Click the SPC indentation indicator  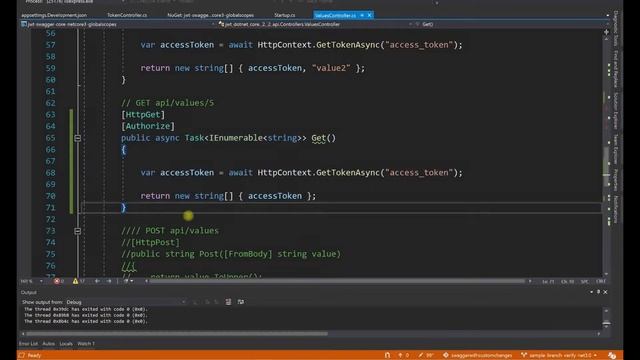[x=584, y=282]
